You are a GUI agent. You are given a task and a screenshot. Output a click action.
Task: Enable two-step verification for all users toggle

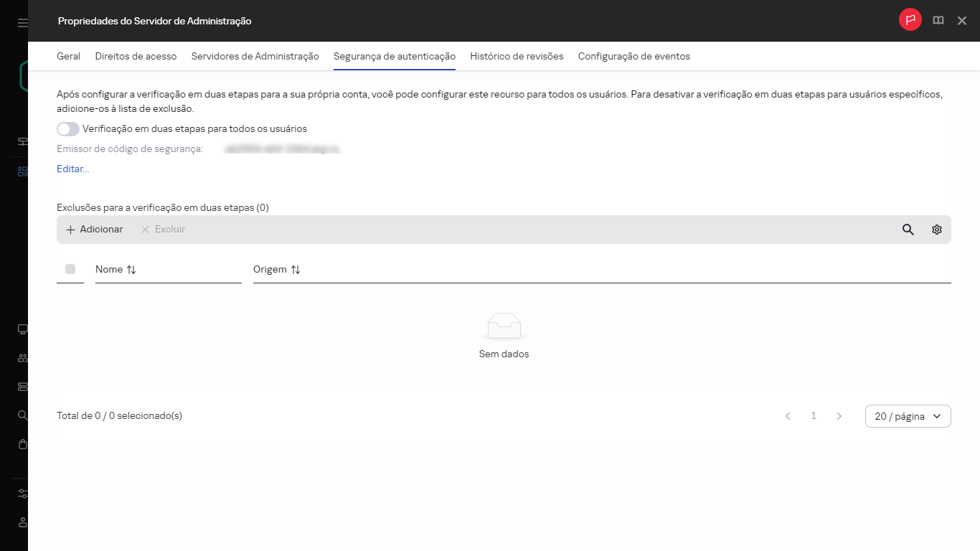pos(68,129)
